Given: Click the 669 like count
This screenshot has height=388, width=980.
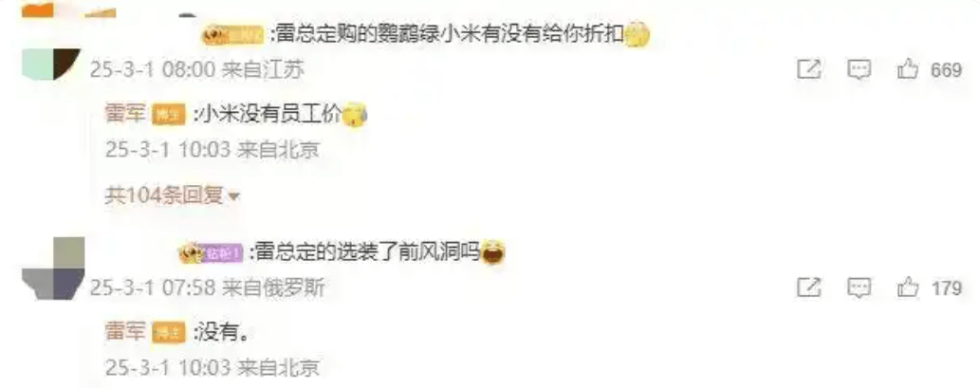Looking at the screenshot, I should [946, 70].
